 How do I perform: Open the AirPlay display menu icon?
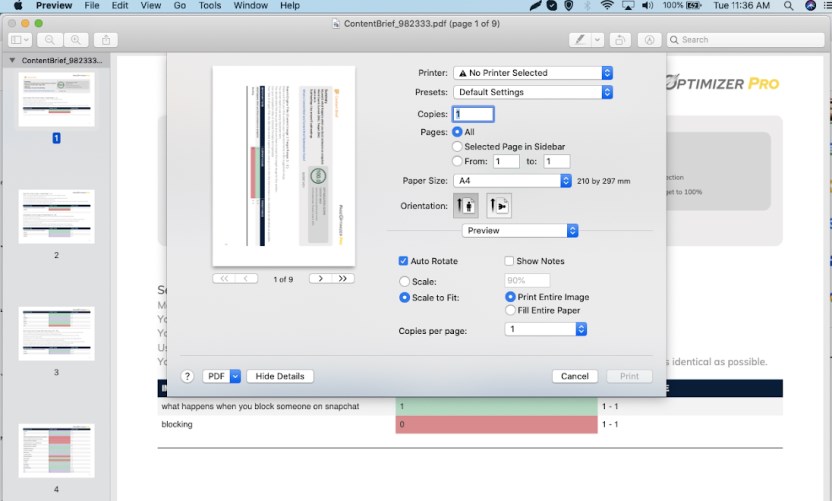pyautogui.click(x=628, y=5)
